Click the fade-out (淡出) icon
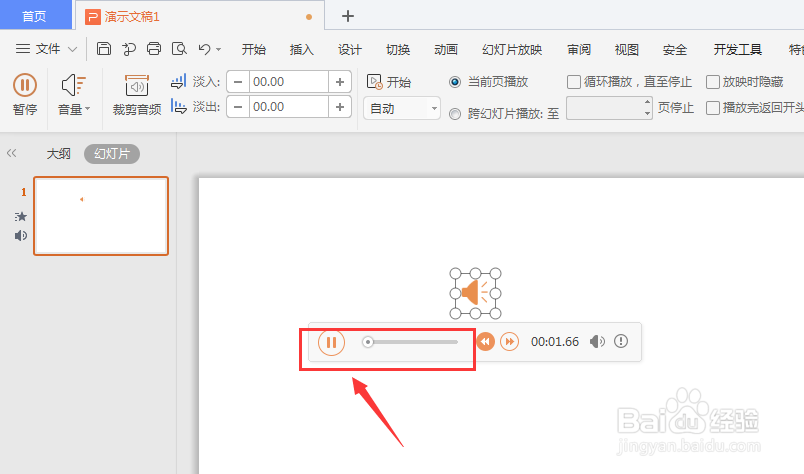Viewport: 804px width, 474px height. 178,107
